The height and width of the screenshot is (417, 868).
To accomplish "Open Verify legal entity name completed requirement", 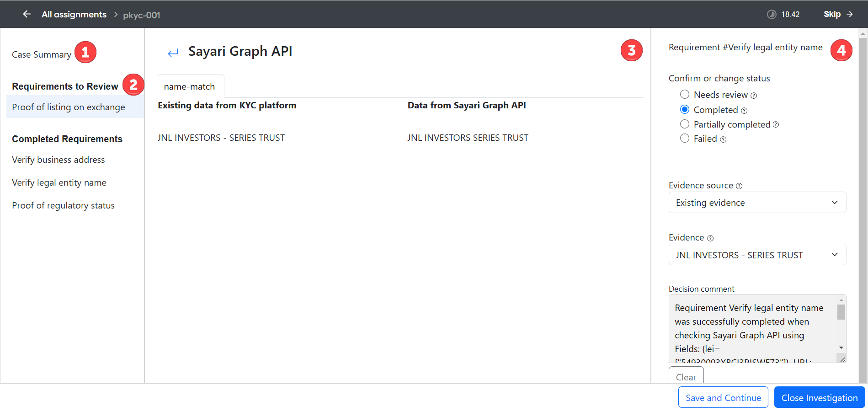I will [x=59, y=182].
